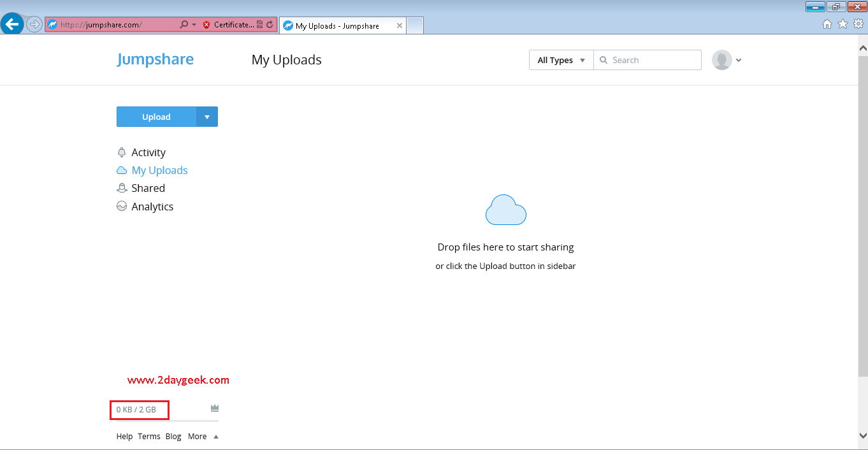The image size is (868, 450).
Task: Click the Jumpshare logo
Action: [x=156, y=59]
